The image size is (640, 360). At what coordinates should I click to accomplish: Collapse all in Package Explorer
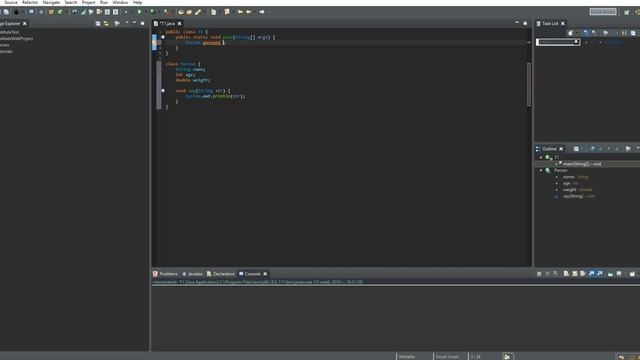click(x=98, y=24)
